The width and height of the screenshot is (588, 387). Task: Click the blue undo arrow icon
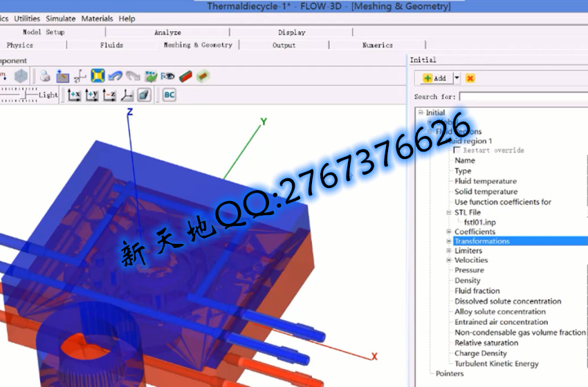click(x=116, y=76)
